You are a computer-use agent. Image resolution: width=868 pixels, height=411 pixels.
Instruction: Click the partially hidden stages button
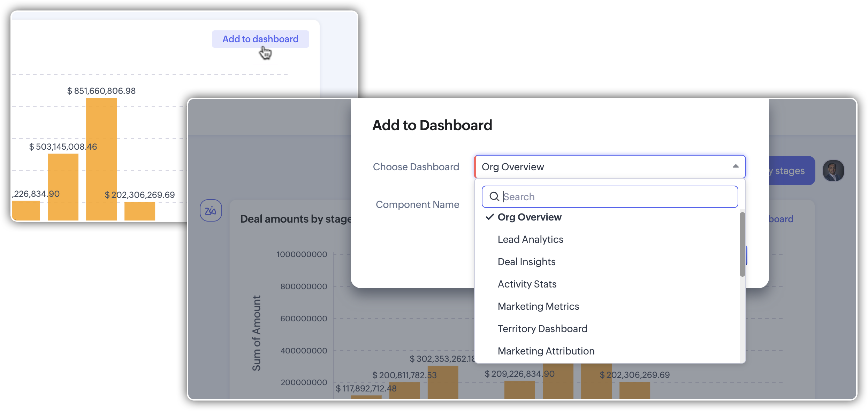(x=791, y=171)
